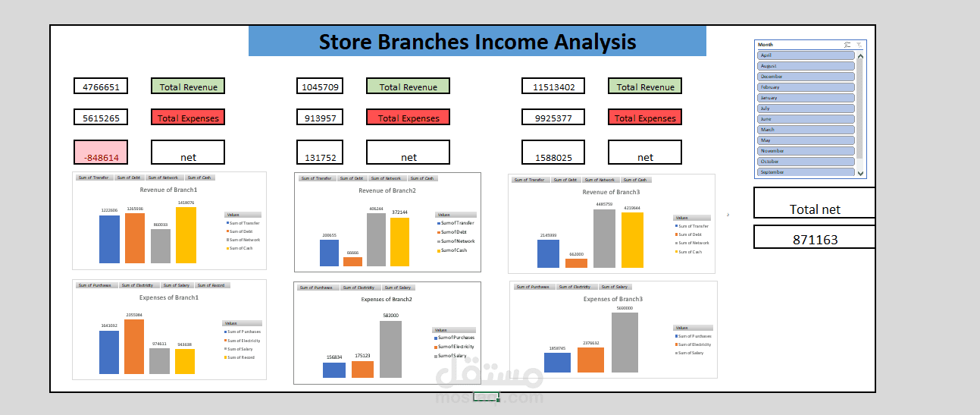This screenshot has width=980, height=415.
Task: Open Values legend button in Expenses of Branch3
Action: 692,328
